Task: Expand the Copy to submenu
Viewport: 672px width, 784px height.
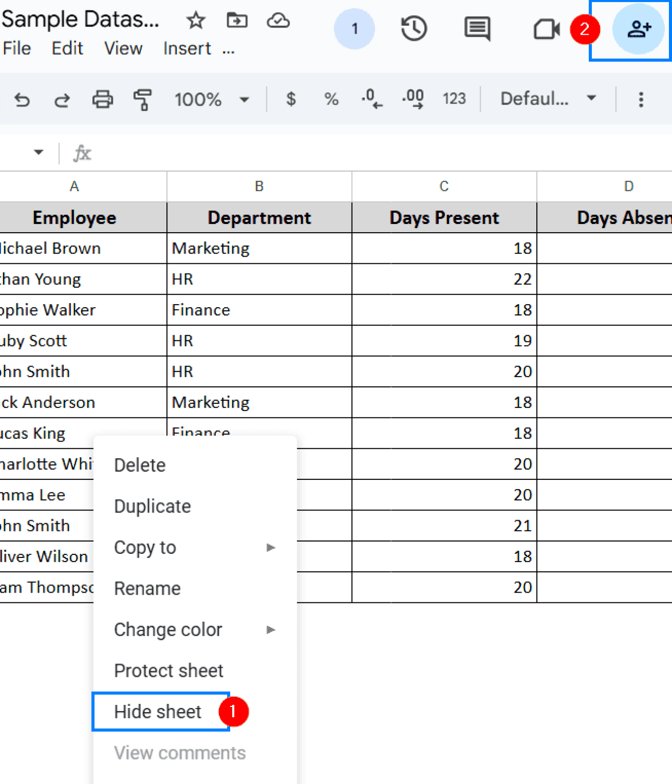Action: pyautogui.click(x=145, y=547)
